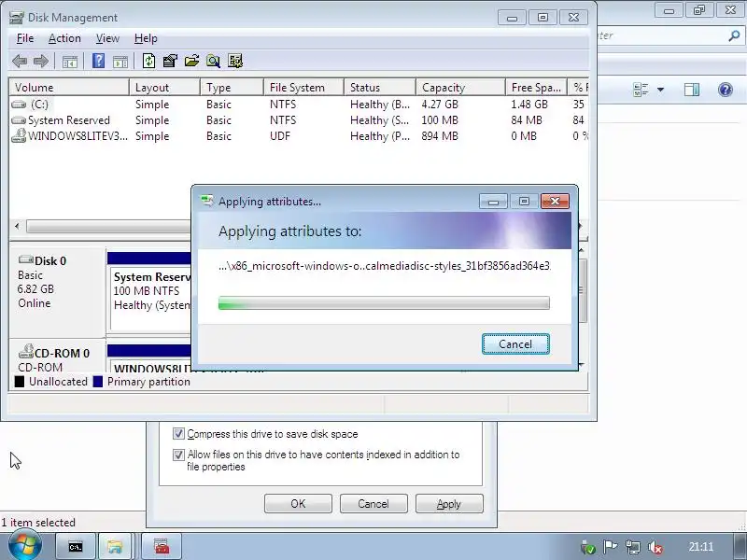Click the C: drive icon in volume list

click(19, 105)
